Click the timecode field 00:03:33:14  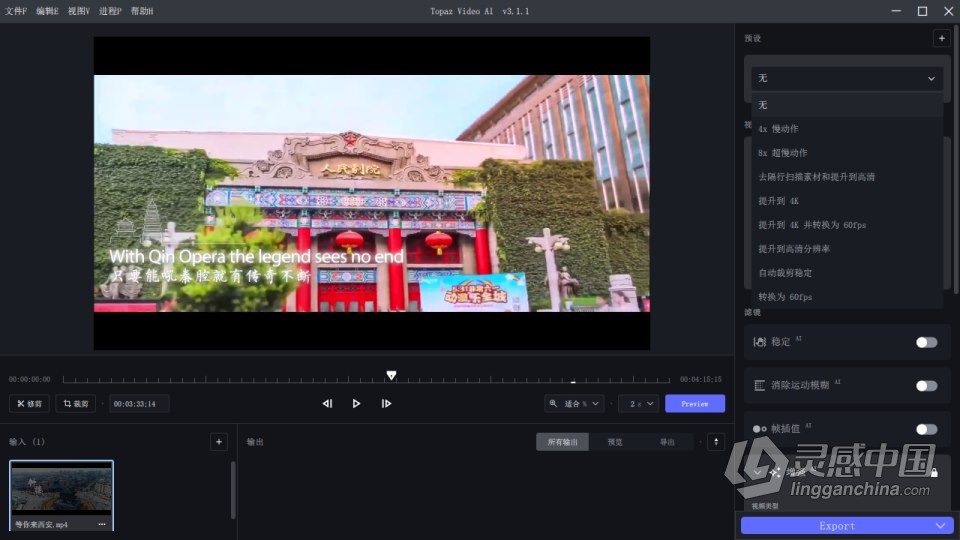click(139, 403)
